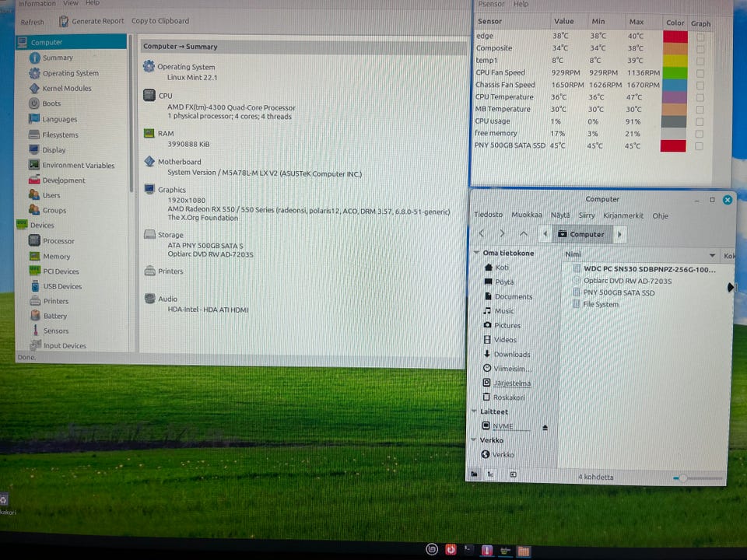Collapse the Laitteet section
Viewport: 747px width, 560px height.
pos(475,411)
